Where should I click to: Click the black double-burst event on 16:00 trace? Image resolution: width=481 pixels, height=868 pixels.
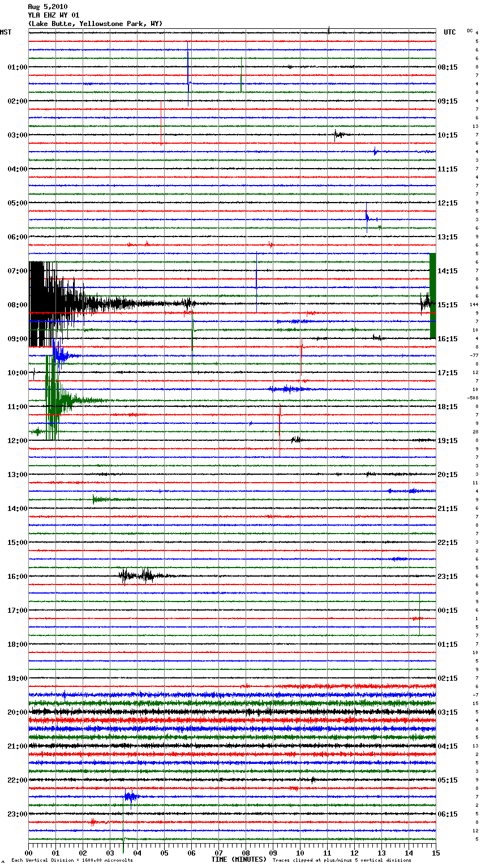[140, 576]
